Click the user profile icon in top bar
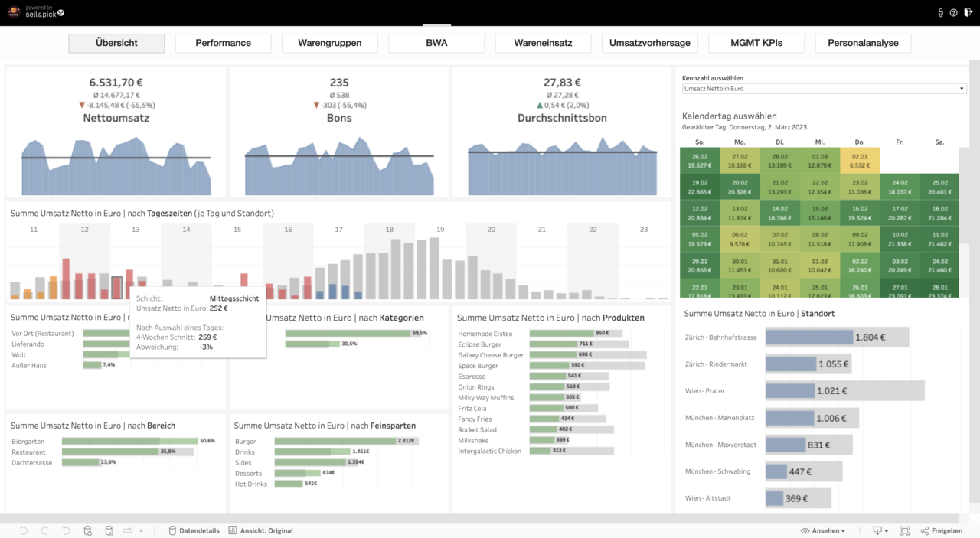 pos(940,13)
